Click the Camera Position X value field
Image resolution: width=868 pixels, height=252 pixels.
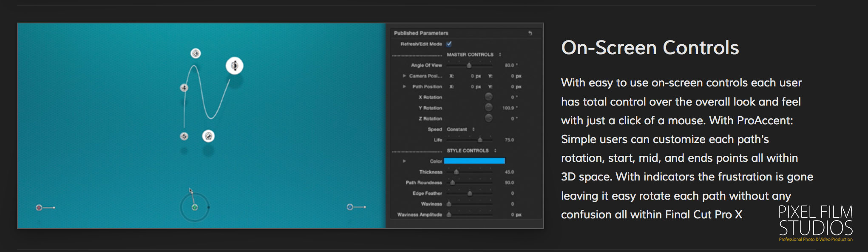pos(476,76)
